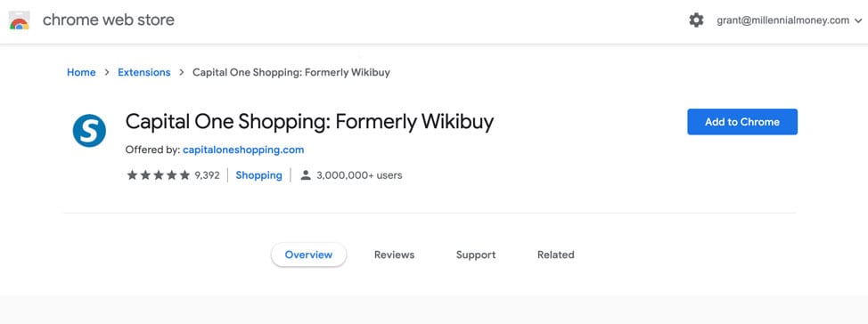Select the Support tab

[x=476, y=255]
